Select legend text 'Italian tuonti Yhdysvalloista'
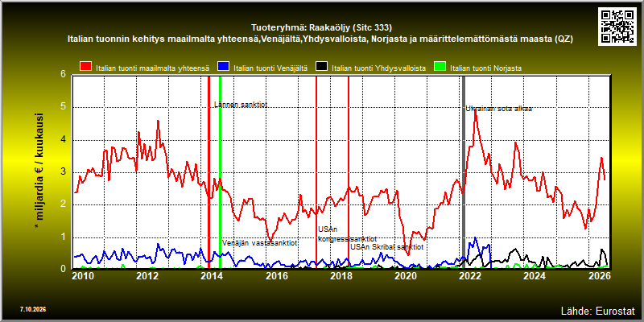The height and width of the screenshot is (322, 644). tap(378, 68)
